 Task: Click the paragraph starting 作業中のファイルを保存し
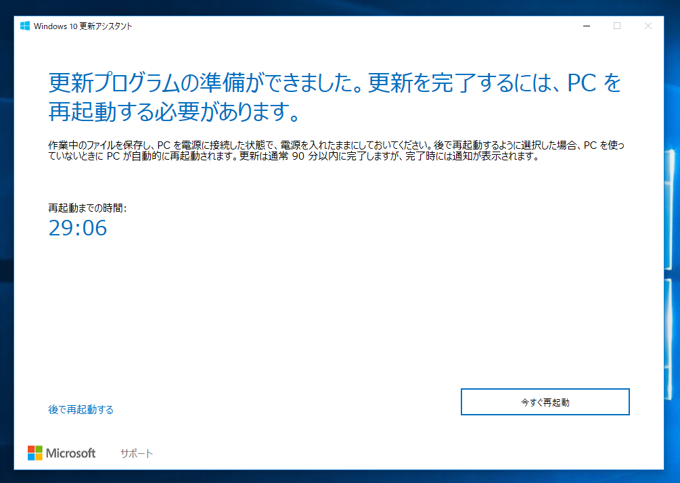(x=336, y=150)
